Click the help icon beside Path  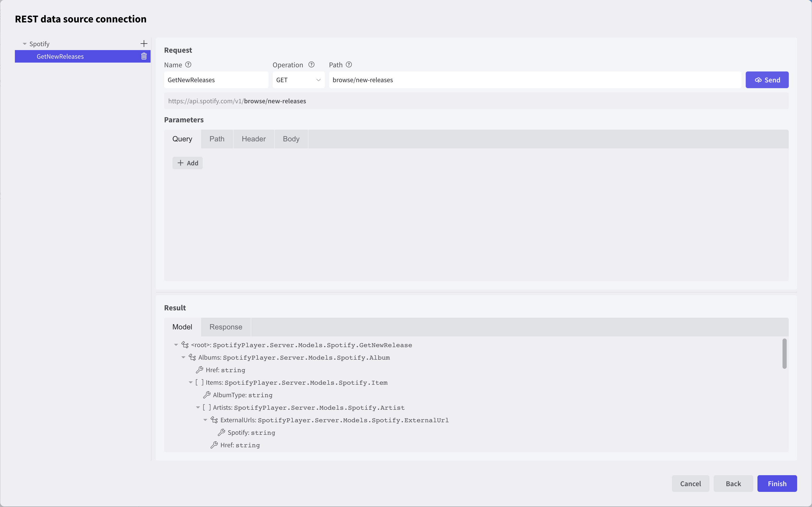coord(349,65)
